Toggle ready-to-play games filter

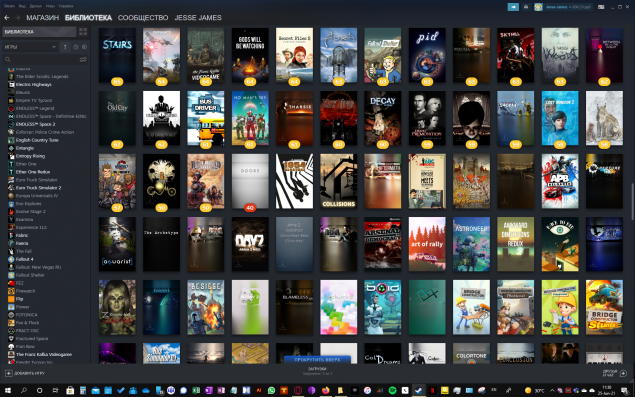[84, 47]
